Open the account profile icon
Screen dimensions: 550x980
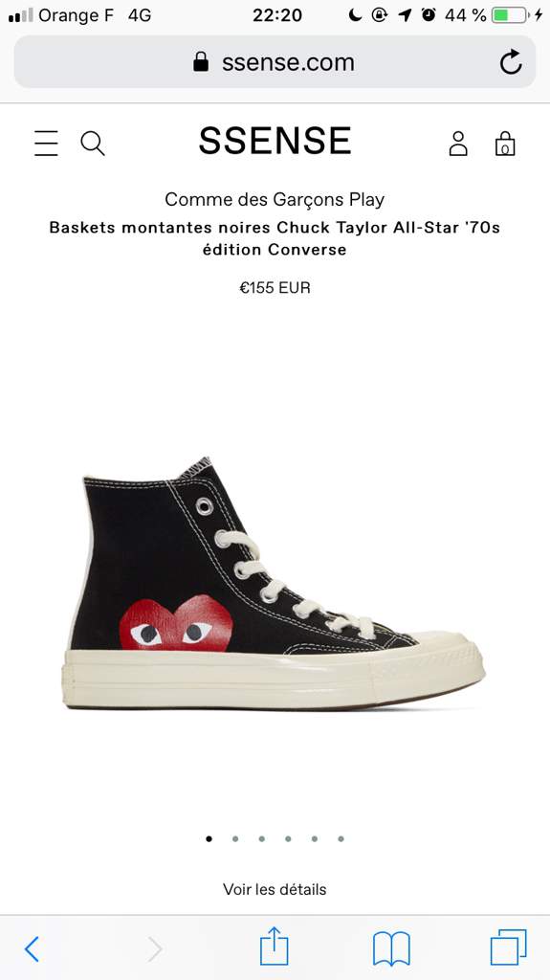point(458,144)
